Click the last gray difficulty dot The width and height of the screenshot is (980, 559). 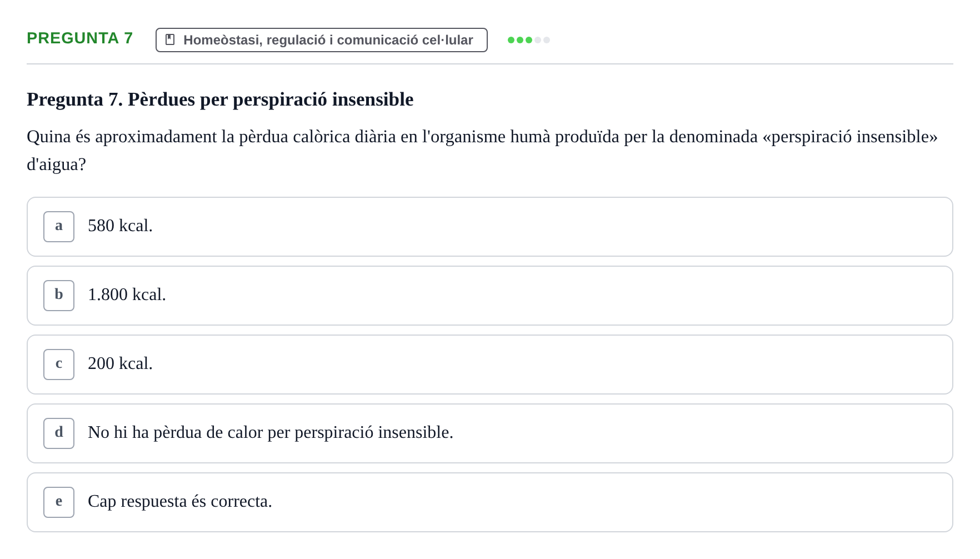point(547,40)
